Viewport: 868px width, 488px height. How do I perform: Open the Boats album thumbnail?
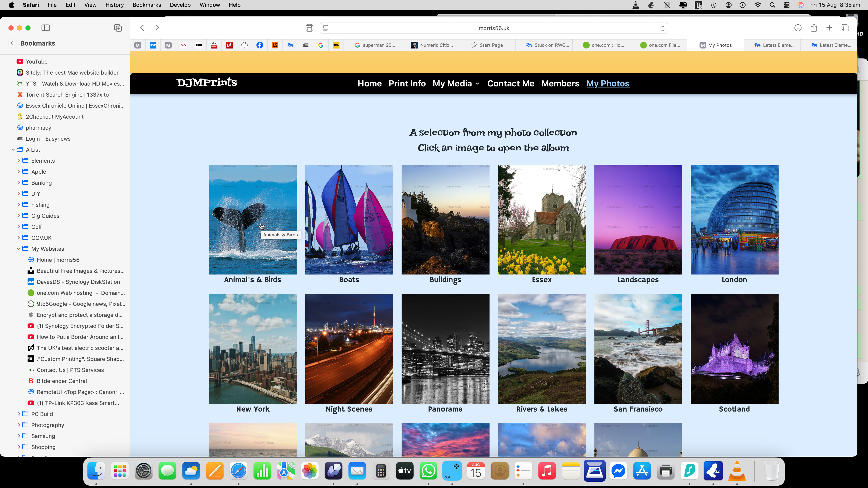(349, 220)
